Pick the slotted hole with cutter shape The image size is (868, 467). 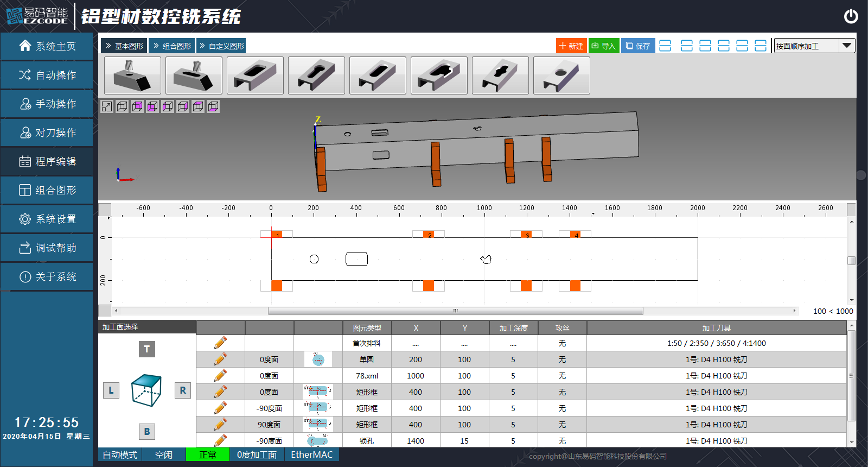[x=194, y=75]
